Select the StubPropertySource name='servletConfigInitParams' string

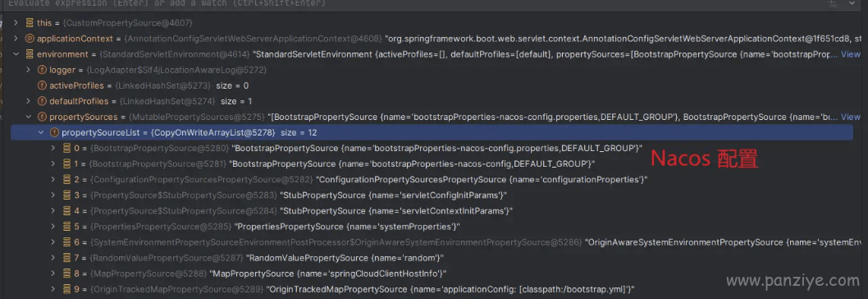[394, 195]
